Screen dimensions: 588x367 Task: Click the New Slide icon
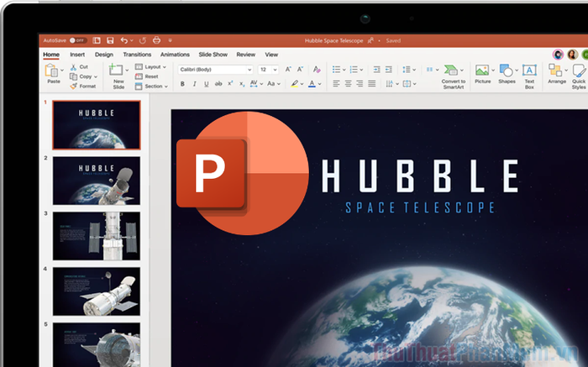(116, 70)
